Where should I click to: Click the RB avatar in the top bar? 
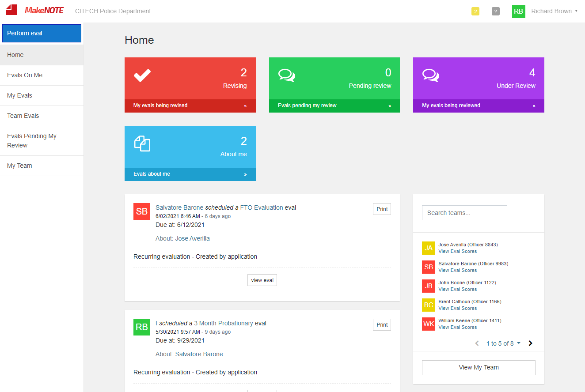(x=519, y=11)
